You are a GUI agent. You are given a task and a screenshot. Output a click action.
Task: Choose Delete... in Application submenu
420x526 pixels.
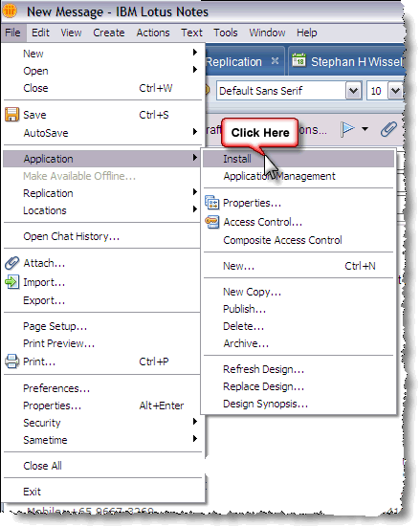point(298,326)
